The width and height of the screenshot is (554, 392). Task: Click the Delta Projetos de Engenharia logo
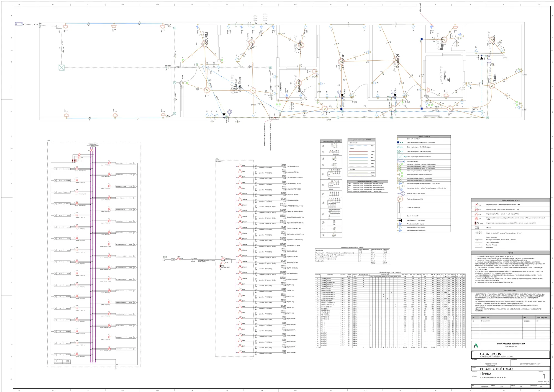pos(476,345)
